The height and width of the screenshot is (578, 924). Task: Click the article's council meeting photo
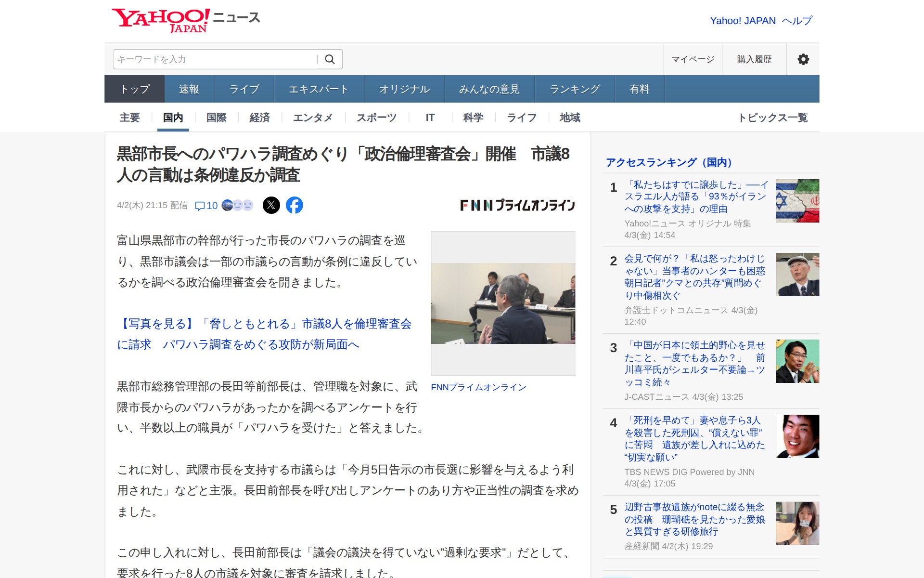(503, 303)
